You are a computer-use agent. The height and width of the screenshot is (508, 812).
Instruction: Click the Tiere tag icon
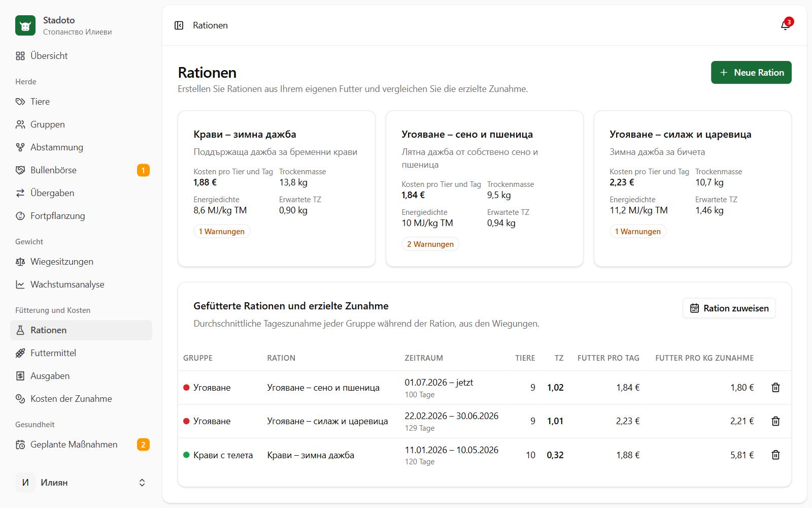[x=20, y=102]
